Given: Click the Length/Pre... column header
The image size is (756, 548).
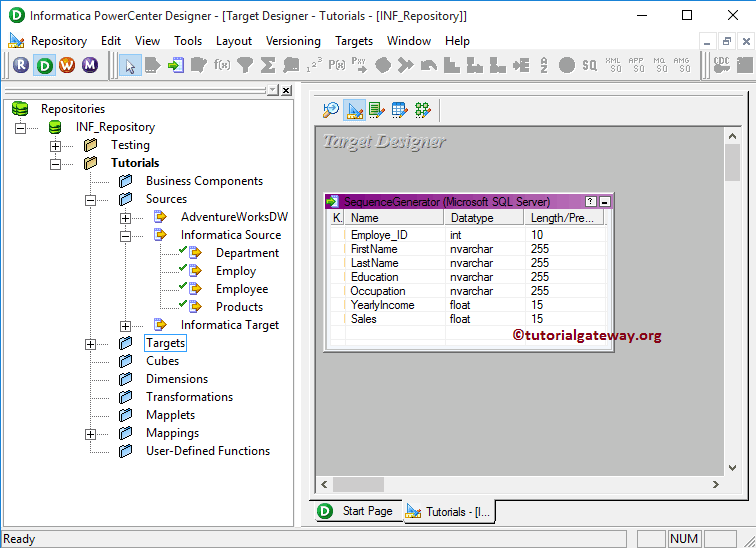Looking at the screenshot, I should coord(565,218).
